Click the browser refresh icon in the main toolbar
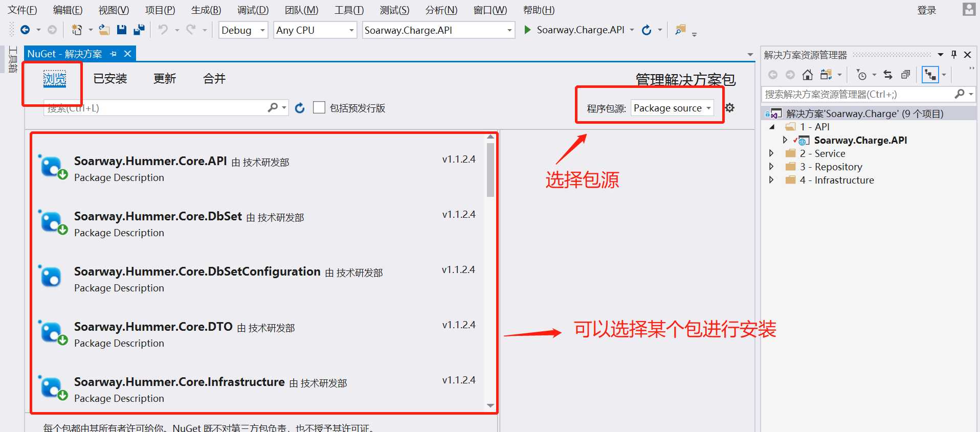The height and width of the screenshot is (432, 980). coord(647,30)
